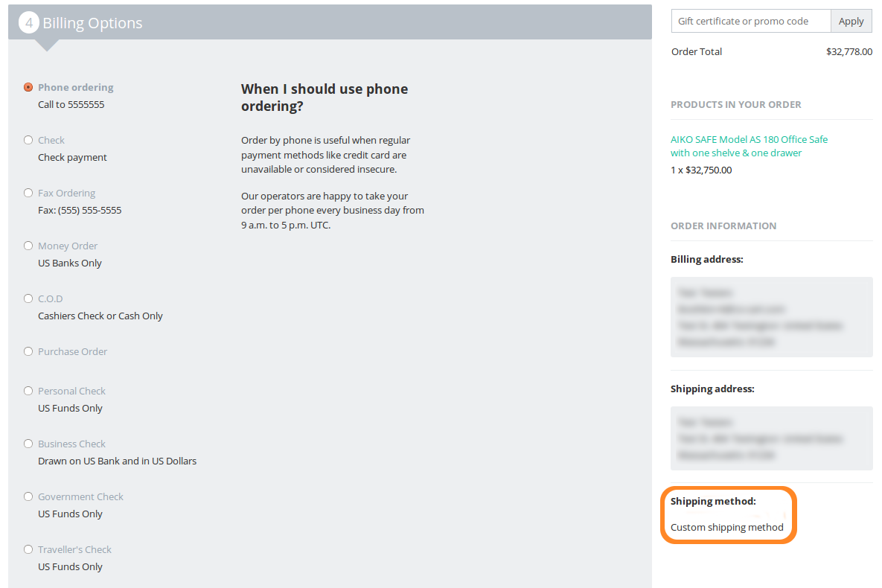This screenshot has height=588, width=882.
Task: Choose the Check payment option
Action: [x=28, y=140]
